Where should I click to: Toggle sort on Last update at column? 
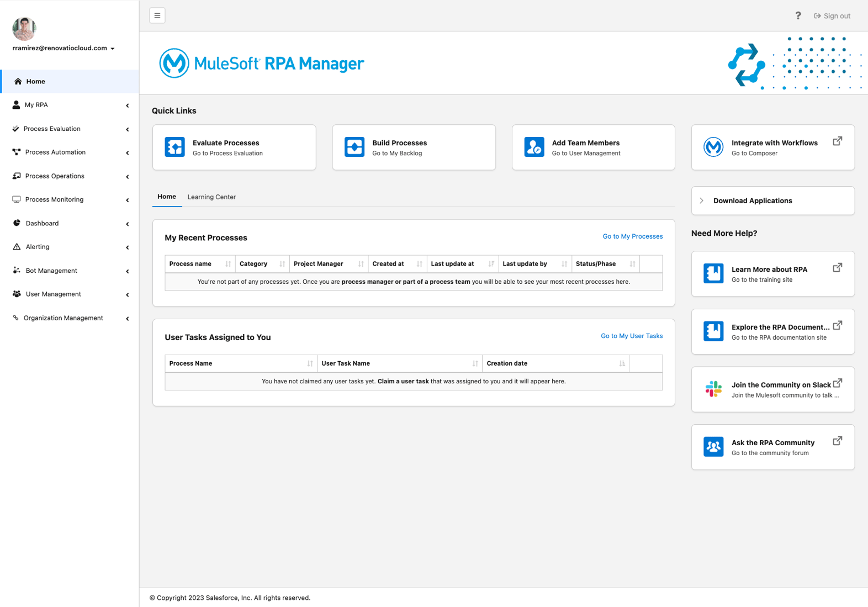coord(491,264)
